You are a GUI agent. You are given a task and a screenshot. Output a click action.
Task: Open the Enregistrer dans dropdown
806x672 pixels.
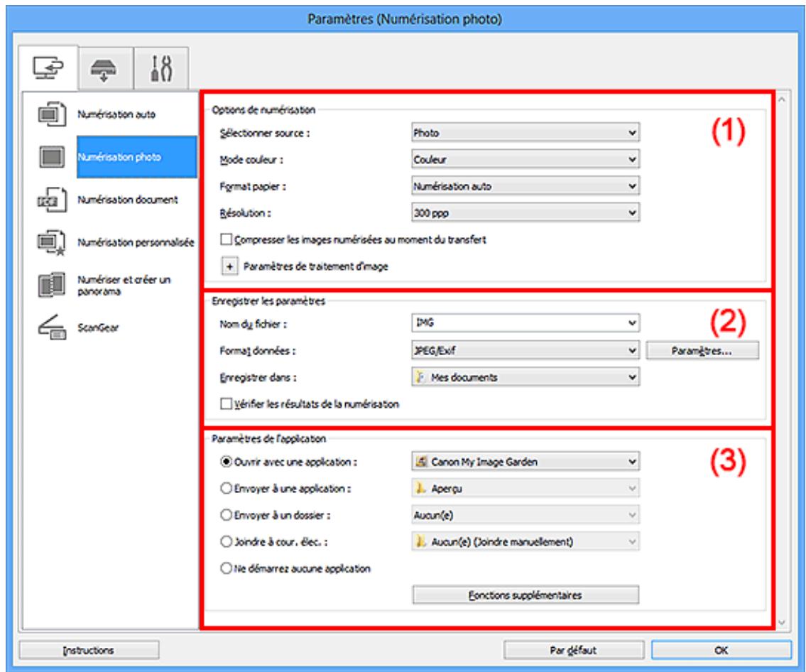click(525, 377)
